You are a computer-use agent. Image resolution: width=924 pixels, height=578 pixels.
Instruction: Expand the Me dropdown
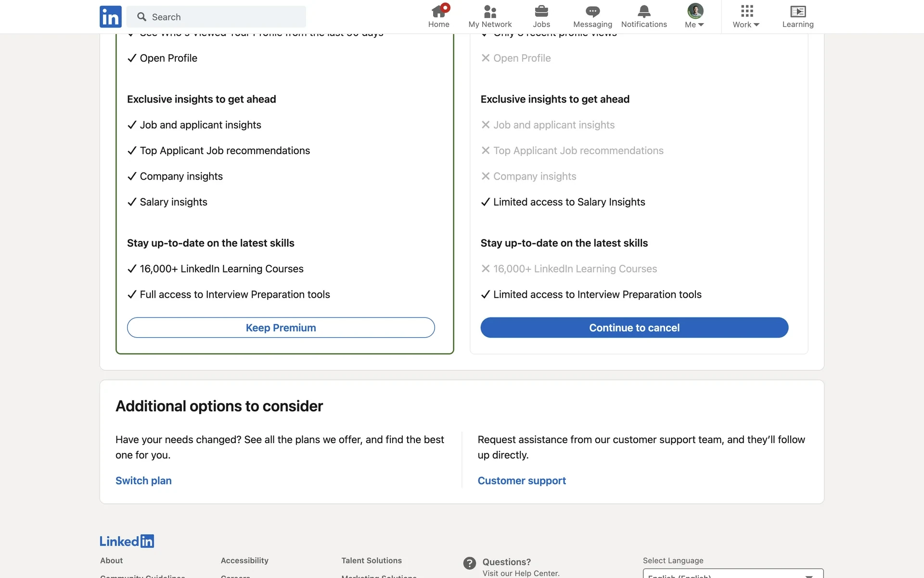pyautogui.click(x=694, y=25)
